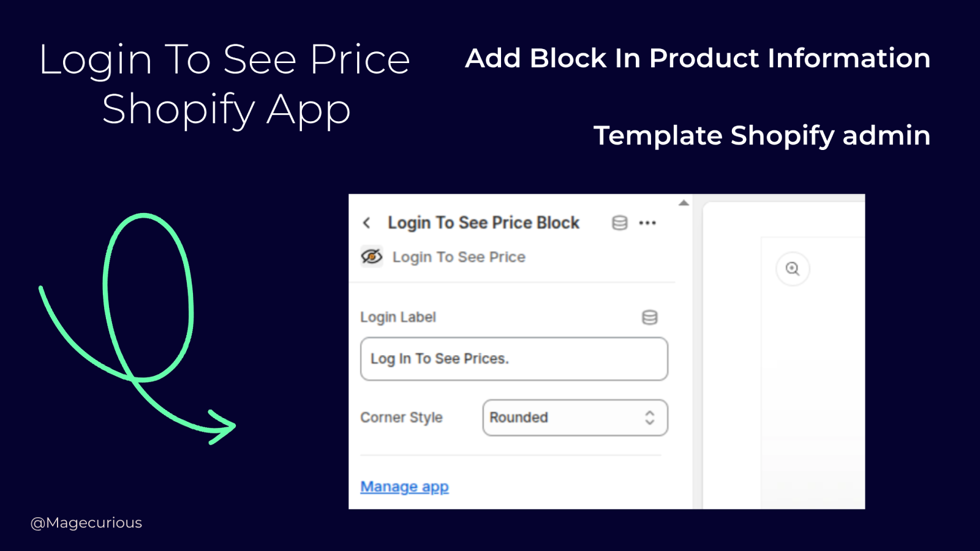This screenshot has width=980, height=551.
Task: Go back using the left chevron arrow
Action: tap(366, 223)
